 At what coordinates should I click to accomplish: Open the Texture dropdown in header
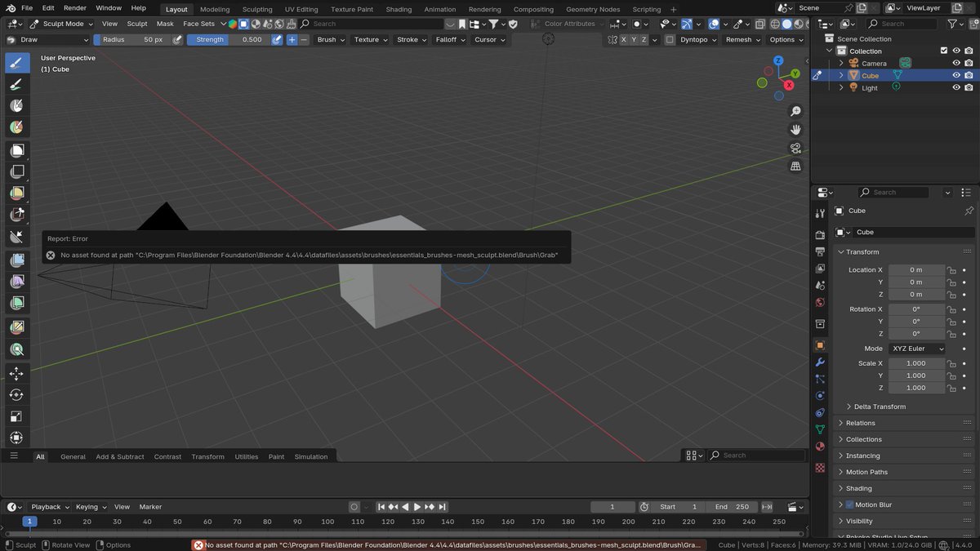pos(371,39)
